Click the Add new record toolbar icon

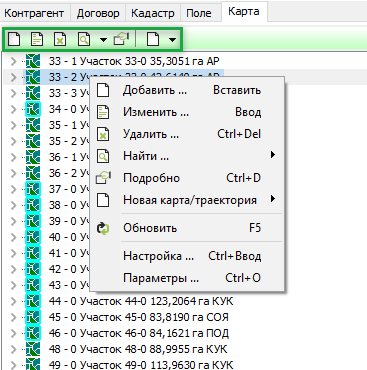click(14, 40)
